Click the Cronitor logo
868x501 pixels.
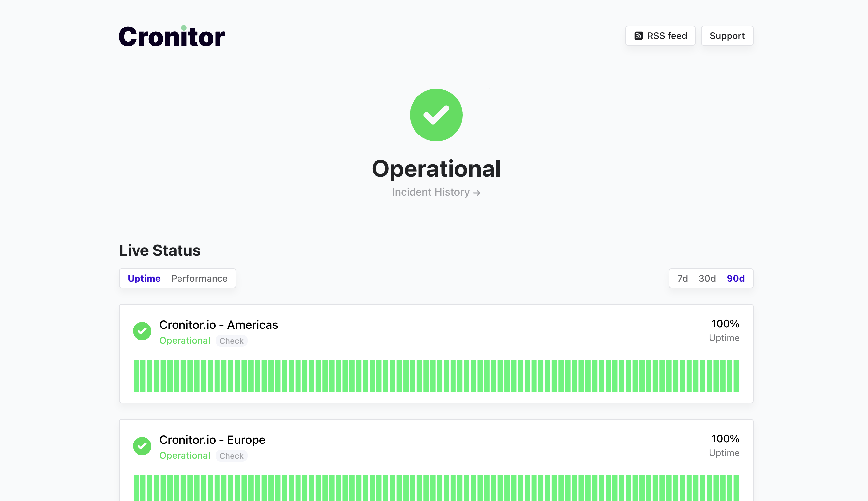point(172,36)
